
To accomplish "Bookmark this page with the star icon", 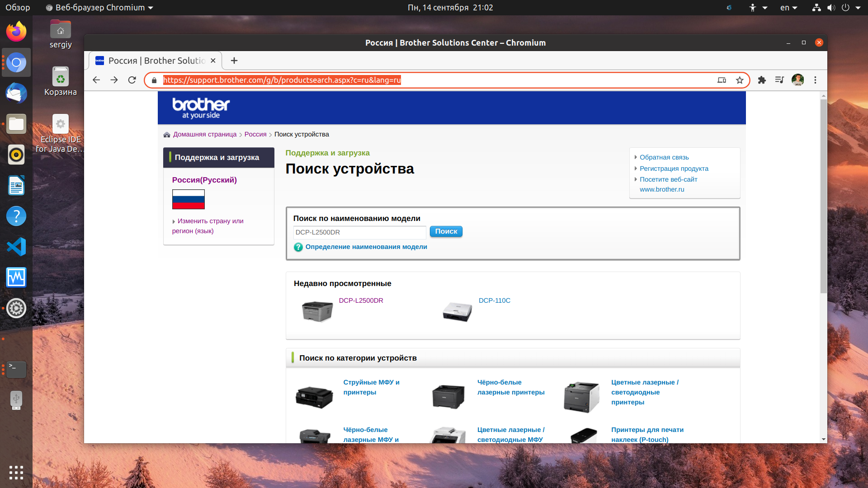I will tap(740, 80).
